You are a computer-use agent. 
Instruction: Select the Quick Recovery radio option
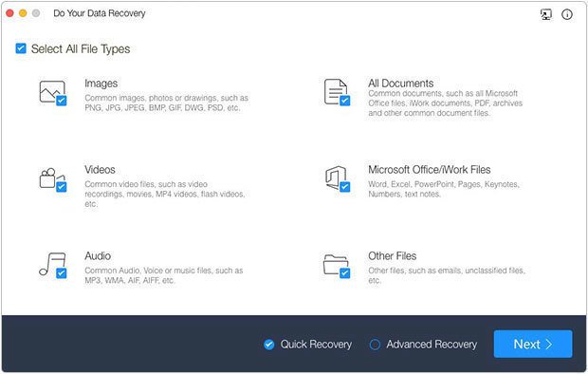pos(269,345)
